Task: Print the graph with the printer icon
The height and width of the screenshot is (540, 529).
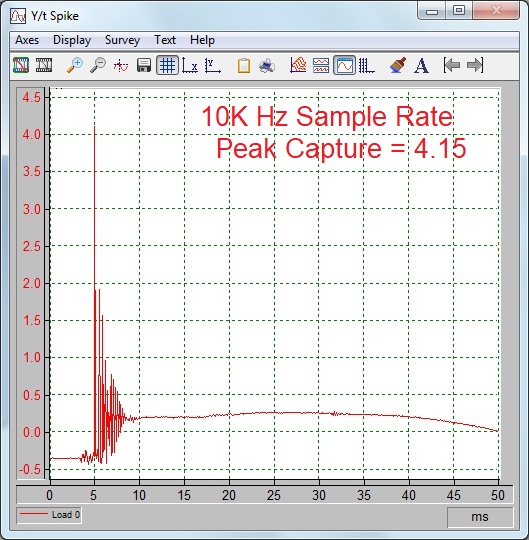Action: click(267, 65)
